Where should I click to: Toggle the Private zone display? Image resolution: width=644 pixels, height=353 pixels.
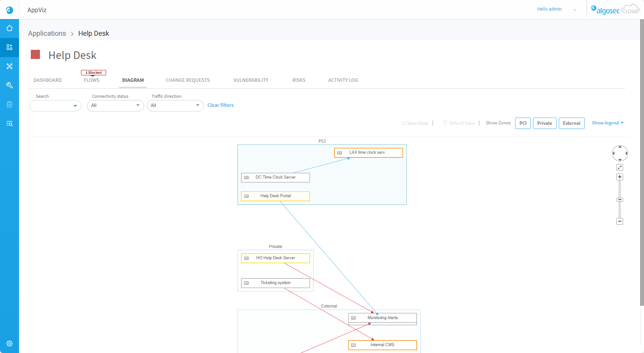(x=544, y=123)
